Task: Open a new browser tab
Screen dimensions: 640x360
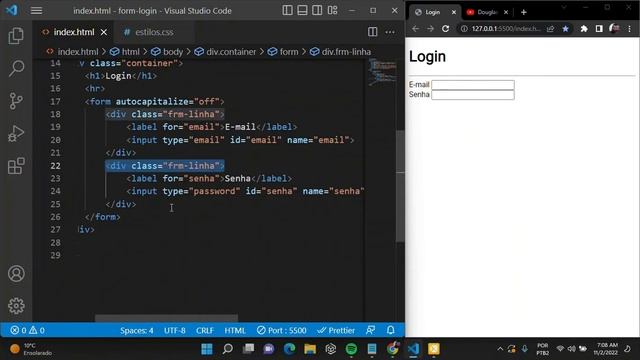Action: coord(524,12)
